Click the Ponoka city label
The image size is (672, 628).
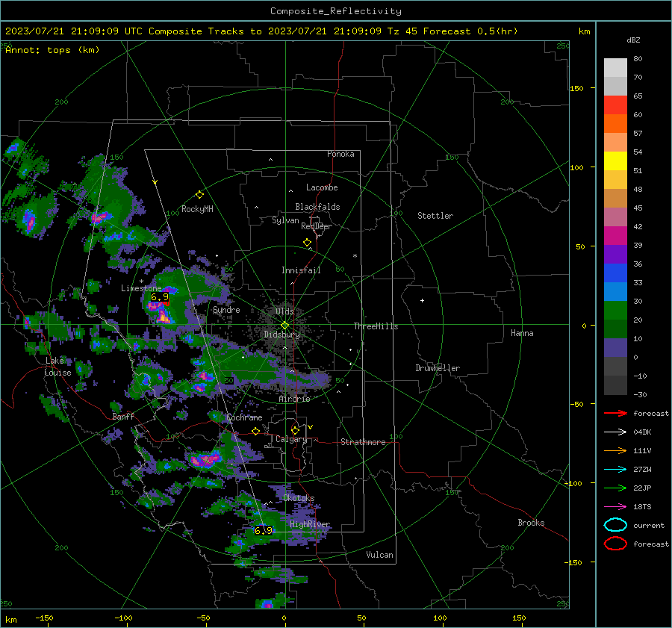pos(340,154)
